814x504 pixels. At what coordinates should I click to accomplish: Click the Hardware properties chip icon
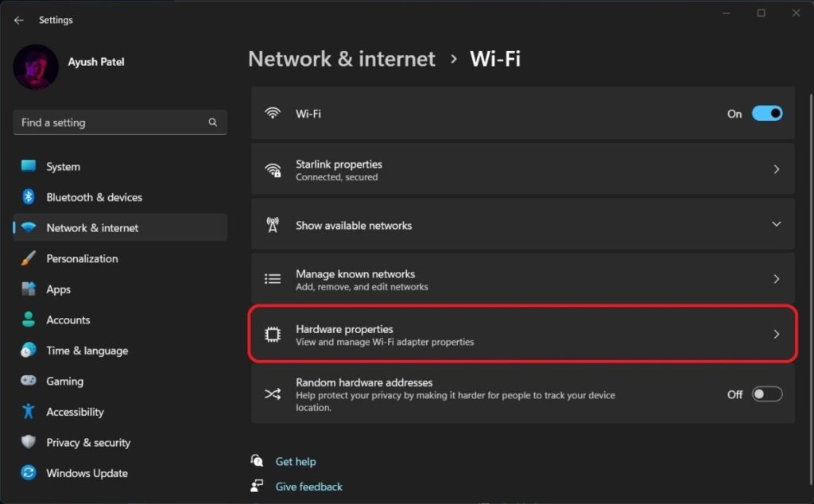(273, 335)
